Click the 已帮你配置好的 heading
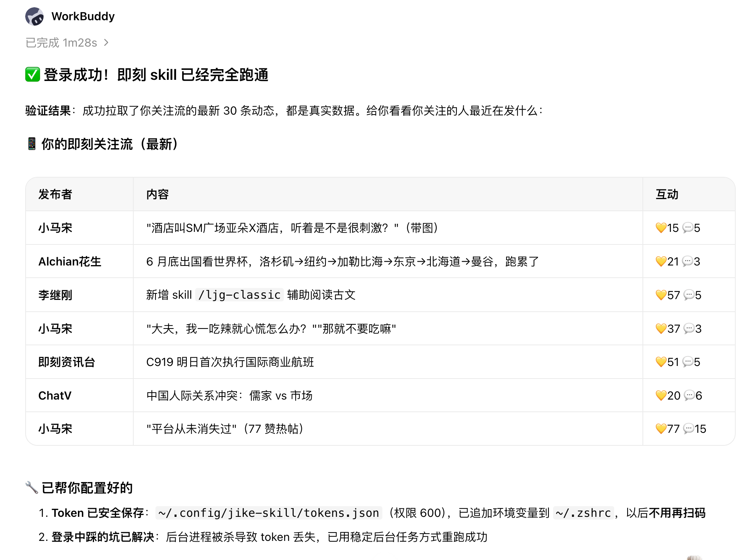Image resolution: width=754 pixels, height=560 pixels. click(x=87, y=487)
